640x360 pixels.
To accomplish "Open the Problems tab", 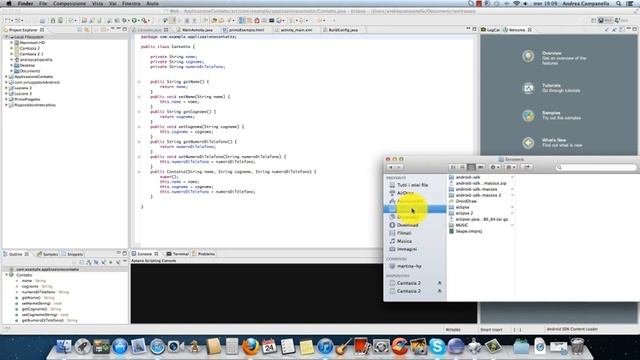I will click(204, 254).
